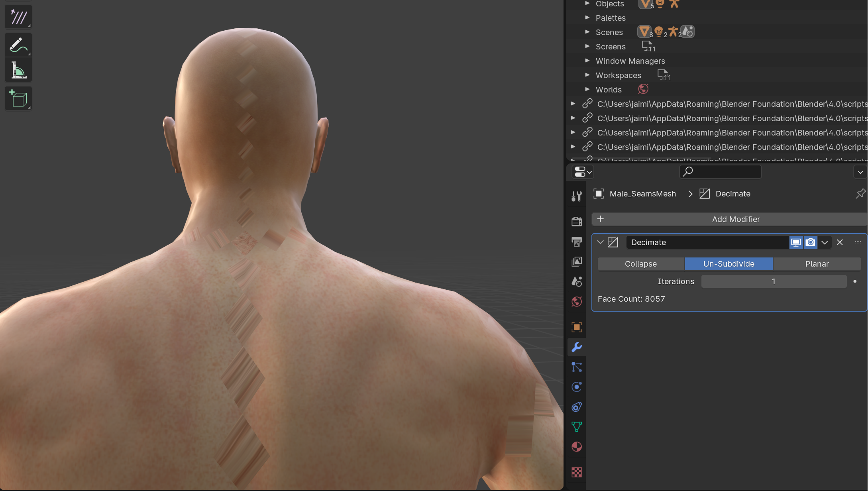Collapse the Decimate modifier panel
Viewport: 868px width, 491px height.
(600, 242)
